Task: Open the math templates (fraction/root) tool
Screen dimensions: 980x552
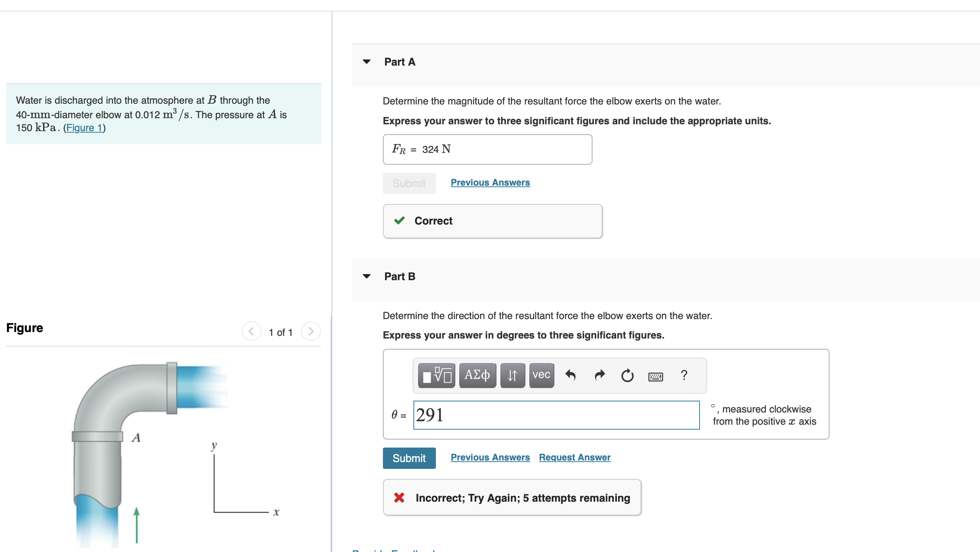Action: [437, 375]
